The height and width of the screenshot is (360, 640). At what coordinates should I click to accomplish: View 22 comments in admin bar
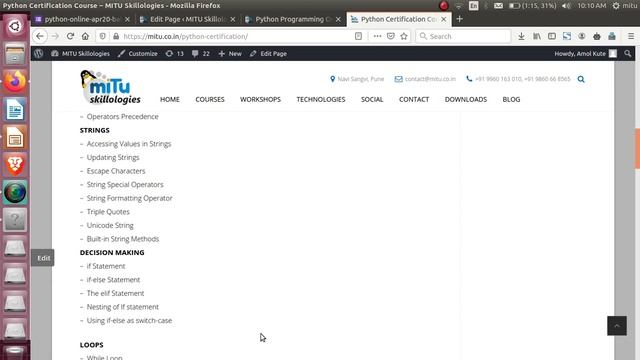(201, 53)
